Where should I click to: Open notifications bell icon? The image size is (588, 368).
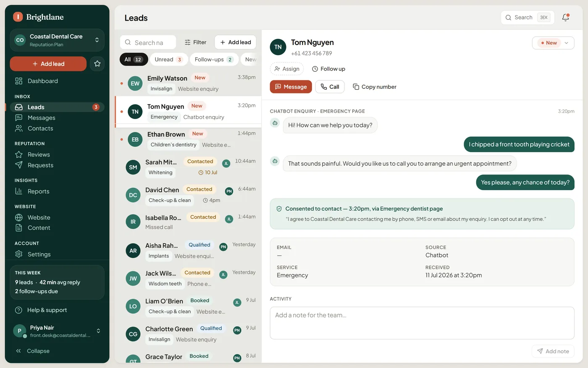566,17
